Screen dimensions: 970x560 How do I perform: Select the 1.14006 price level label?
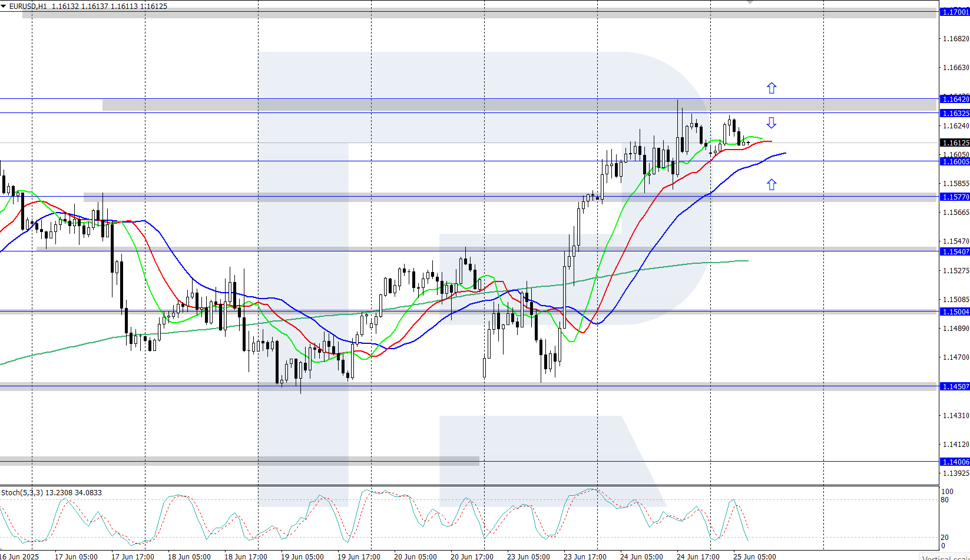955,462
